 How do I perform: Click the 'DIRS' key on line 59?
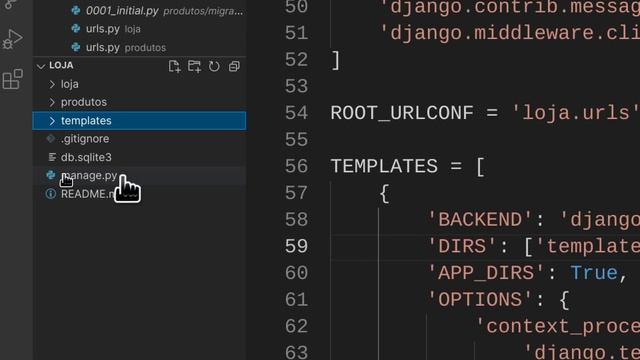pyautogui.click(x=461, y=247)
